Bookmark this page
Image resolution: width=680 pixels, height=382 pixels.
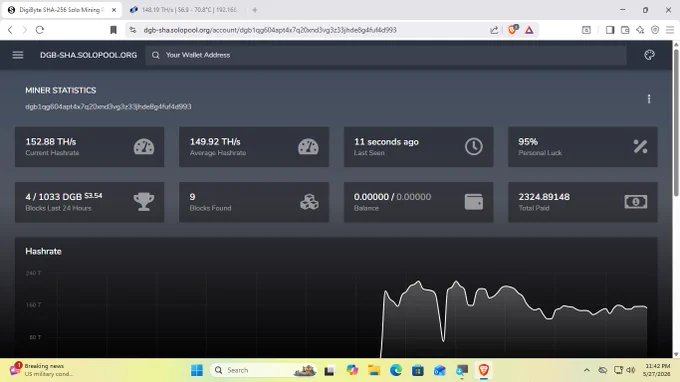pyautogui.click(x=113, y=30)
